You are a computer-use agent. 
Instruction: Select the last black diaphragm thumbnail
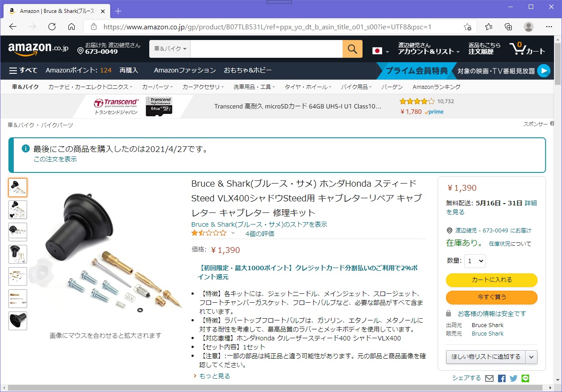[x=18, y=321]
